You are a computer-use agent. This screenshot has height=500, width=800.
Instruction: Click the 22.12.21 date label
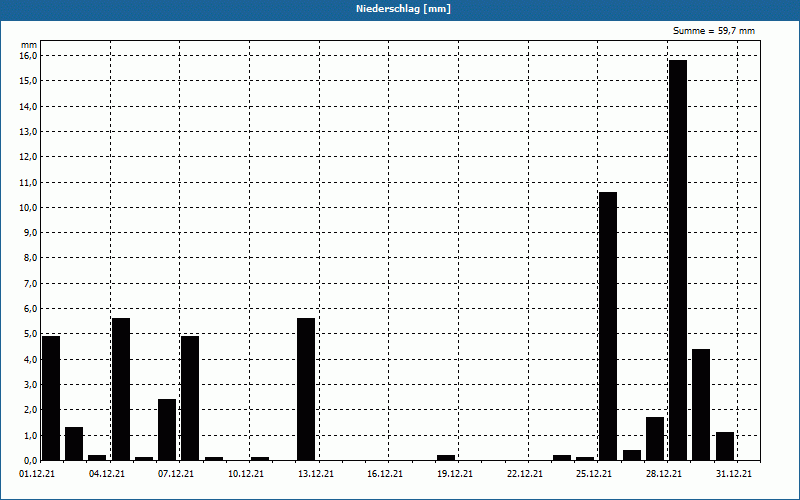point(525,474)
